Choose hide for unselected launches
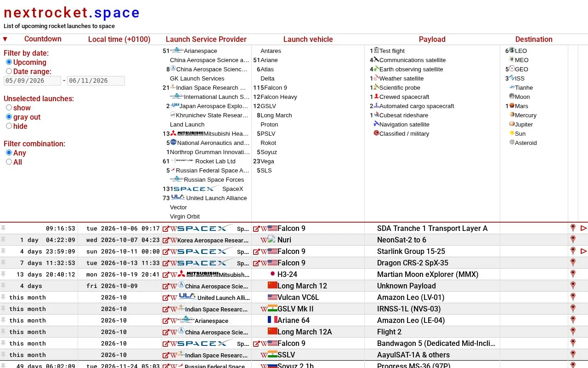This screenshot has height=368, width=588. tap(9, 126)
